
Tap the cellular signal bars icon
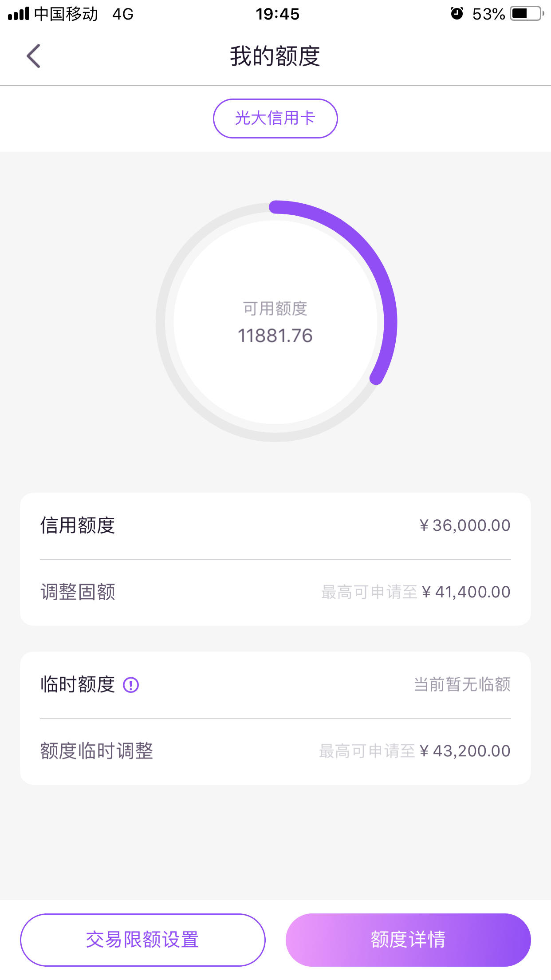coord(19,14)
